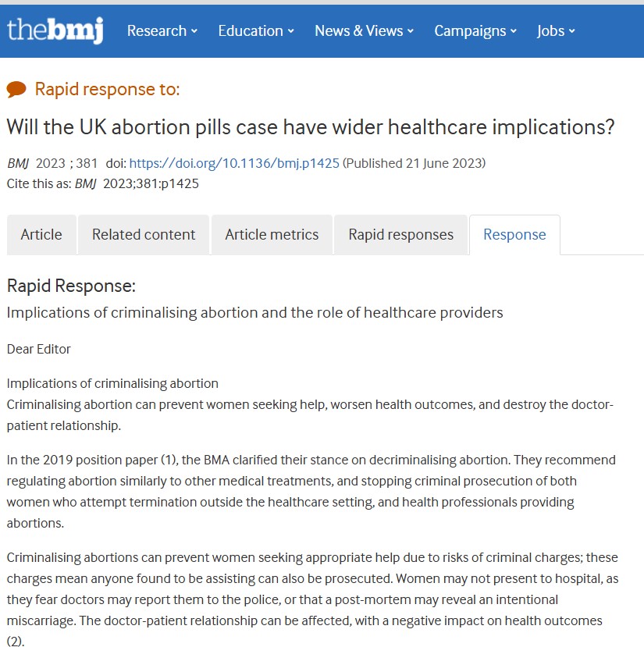Viewport: 644px width, 647px height.
Task: Click the publication date 'Published 21 June 2023'
Action: [x=414, y=163]
